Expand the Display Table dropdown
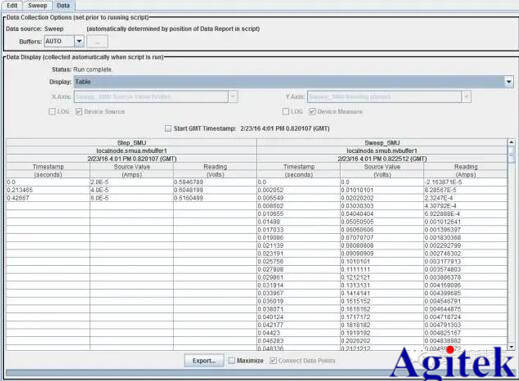The image size is (519, 381). 509,82
